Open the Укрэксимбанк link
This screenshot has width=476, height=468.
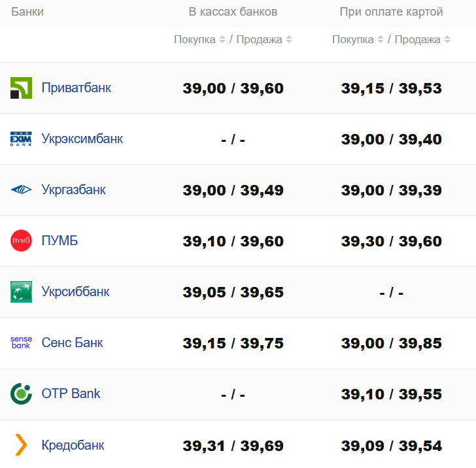[x=82, y=139]
